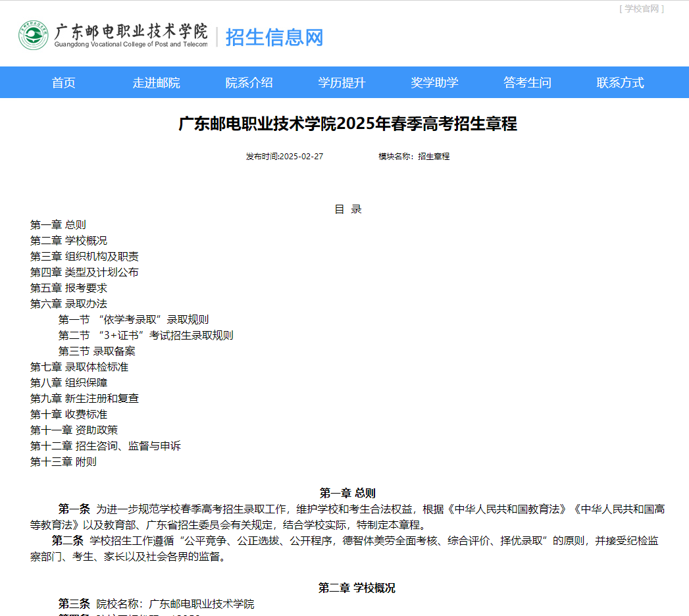Click 第一节 依学考录取 录取规则
Image resolution: width=689 pixels, height=616 pixels.
coord(134,319)
